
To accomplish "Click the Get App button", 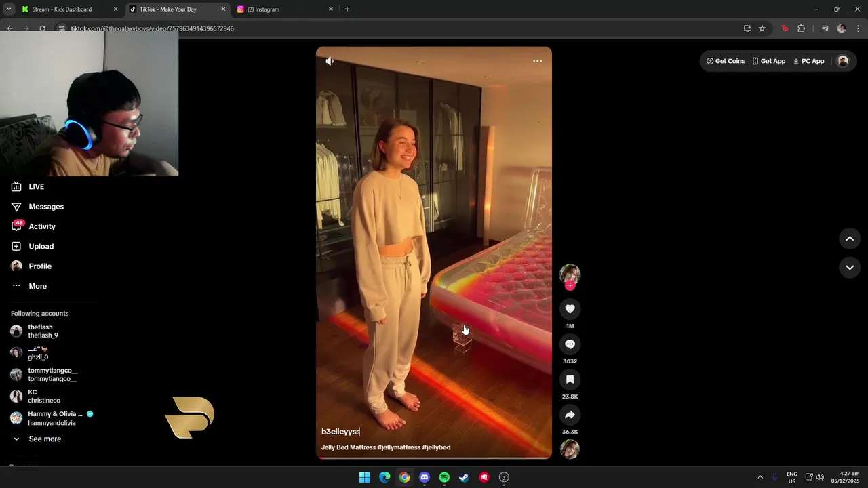I will click(x=769, y=61).
